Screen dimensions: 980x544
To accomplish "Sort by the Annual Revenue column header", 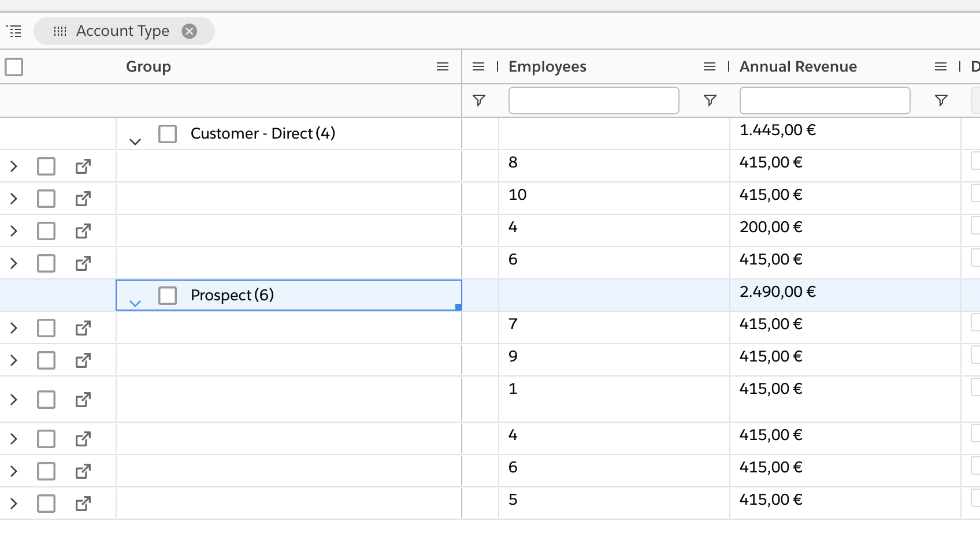I will click(798, 67).
